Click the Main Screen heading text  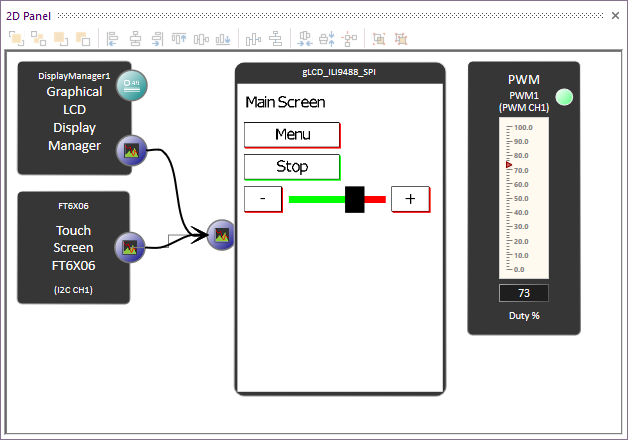tap(285, 102)
